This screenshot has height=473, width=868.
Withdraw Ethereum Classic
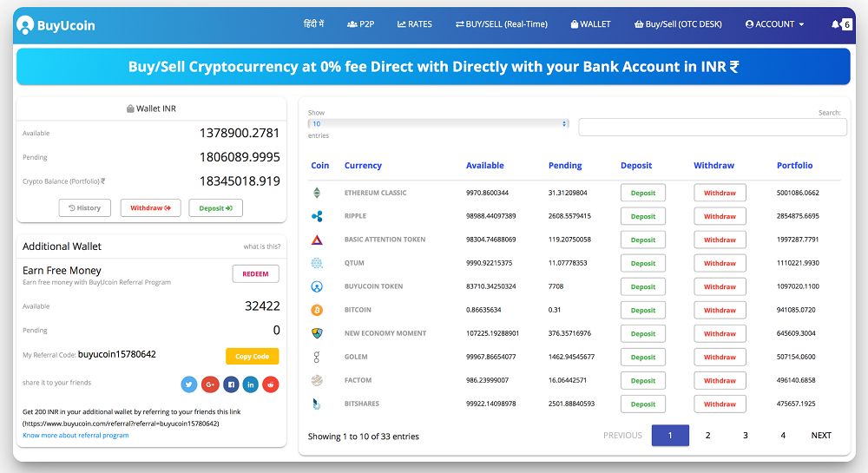coord(720,193)
